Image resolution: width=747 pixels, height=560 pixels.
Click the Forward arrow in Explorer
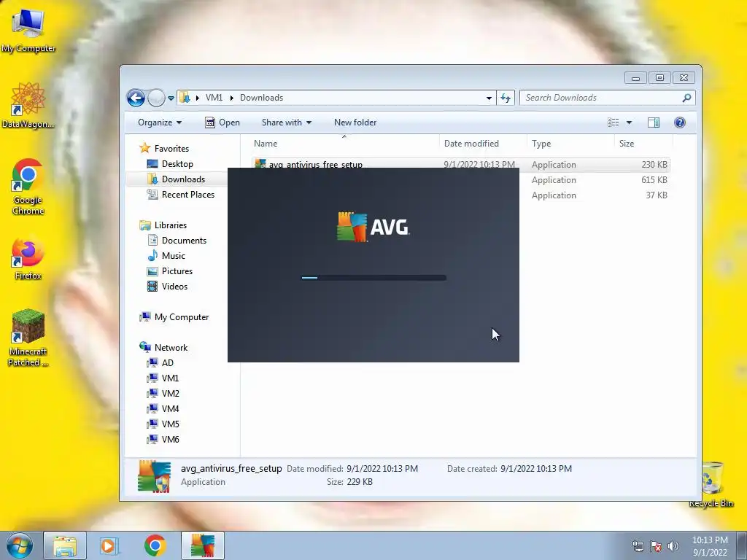pos(156,98)
